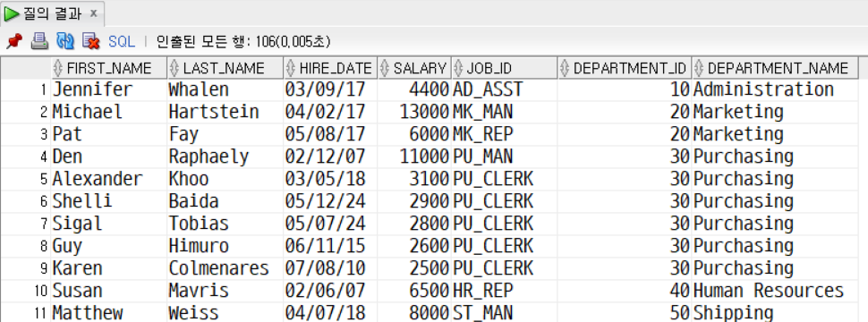The height and width of the screenshot is (322, 868).
Task: Select the hire date '04/02/17'
Action: pos(330,112)
